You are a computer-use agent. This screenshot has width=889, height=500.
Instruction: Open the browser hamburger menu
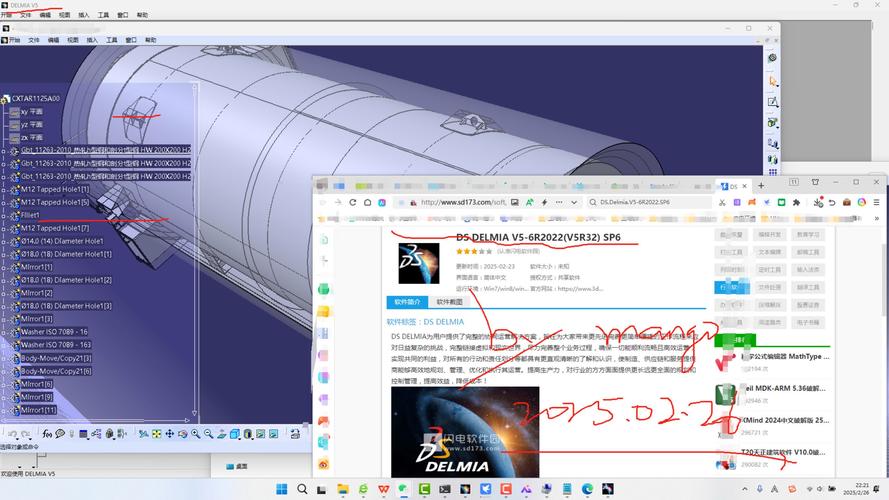click(x=876, y=202)
